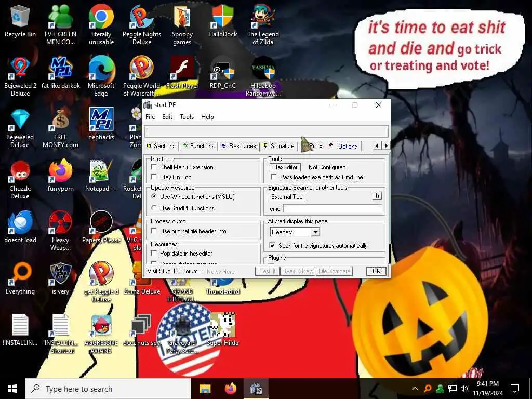The width and height of the screenshot is (532, 399).
Task: Launch EVIL GREEN MEN CO... shortcut
Action: click(60, 25)
